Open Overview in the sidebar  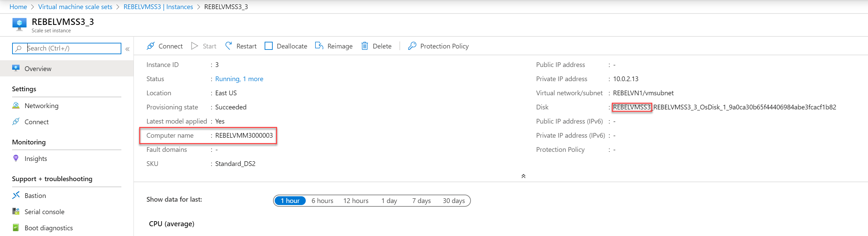click(67, 68)
